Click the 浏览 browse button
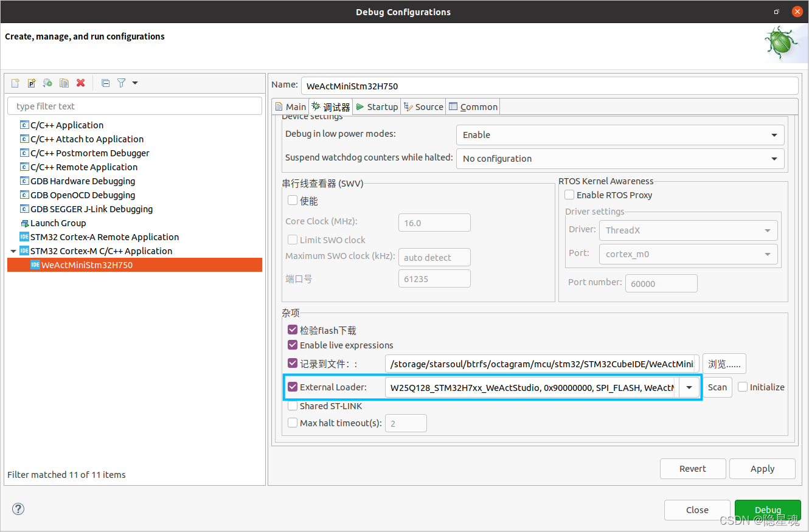809x532 pixels. 724,364
